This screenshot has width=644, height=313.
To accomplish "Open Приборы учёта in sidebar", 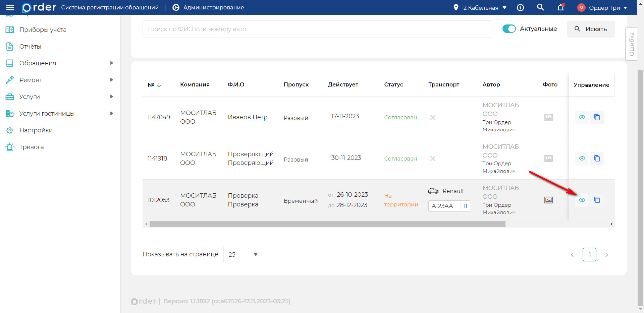I will (43, 29).
